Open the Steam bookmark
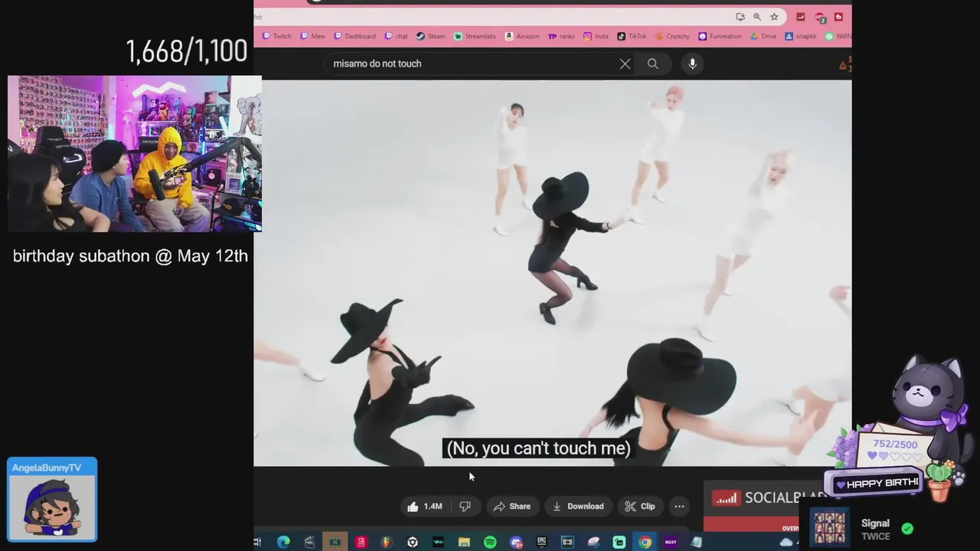 [431, 36]
